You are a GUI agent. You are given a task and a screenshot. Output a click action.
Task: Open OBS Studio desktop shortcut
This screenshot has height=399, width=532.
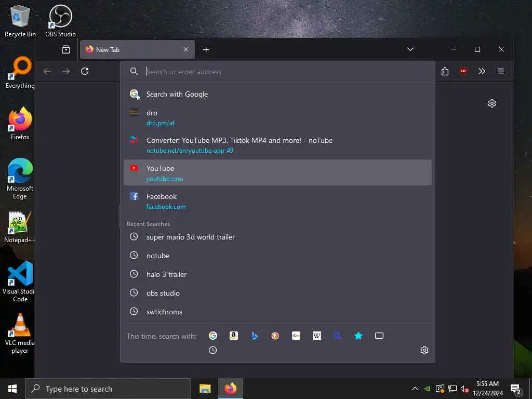[60, 21]
